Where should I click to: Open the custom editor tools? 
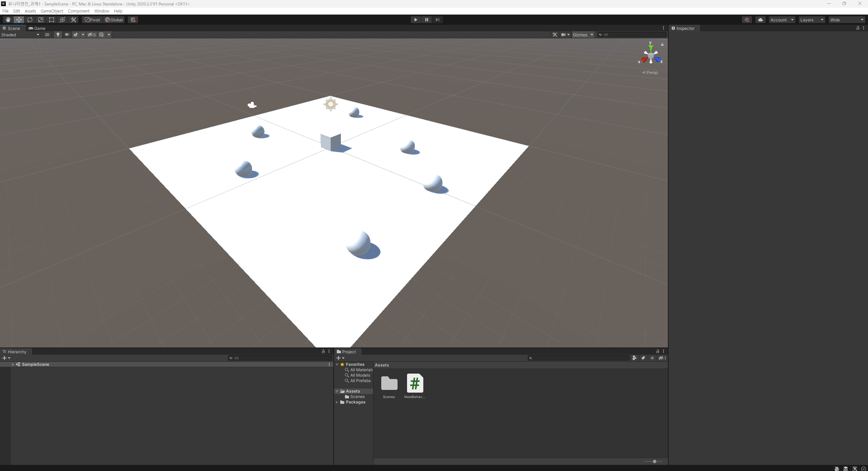click(x=73, y=20)
